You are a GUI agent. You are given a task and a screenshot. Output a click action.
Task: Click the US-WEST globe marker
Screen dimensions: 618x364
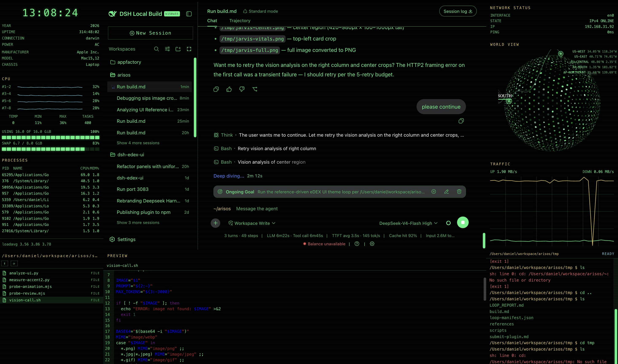point(561,54)
